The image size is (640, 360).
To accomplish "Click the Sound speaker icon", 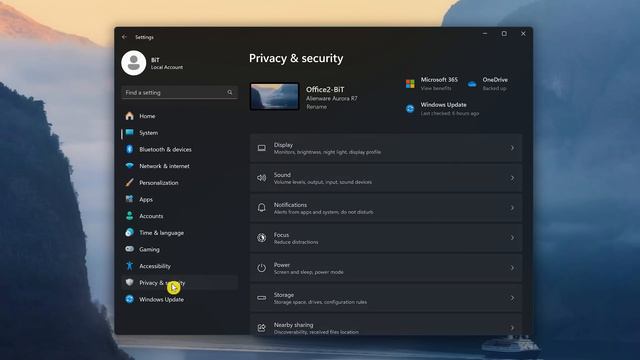I will point(262,178).
